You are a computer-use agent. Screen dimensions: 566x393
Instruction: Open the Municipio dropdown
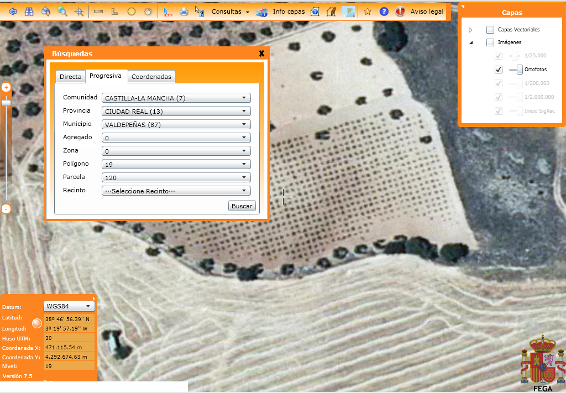pos(176,125)
